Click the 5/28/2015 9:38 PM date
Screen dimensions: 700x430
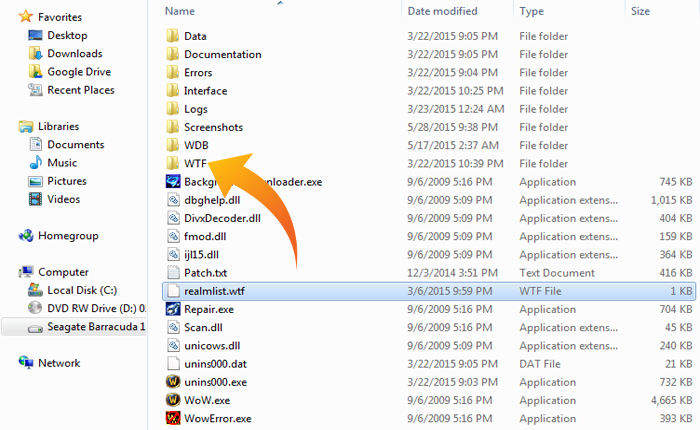(452, 127)
